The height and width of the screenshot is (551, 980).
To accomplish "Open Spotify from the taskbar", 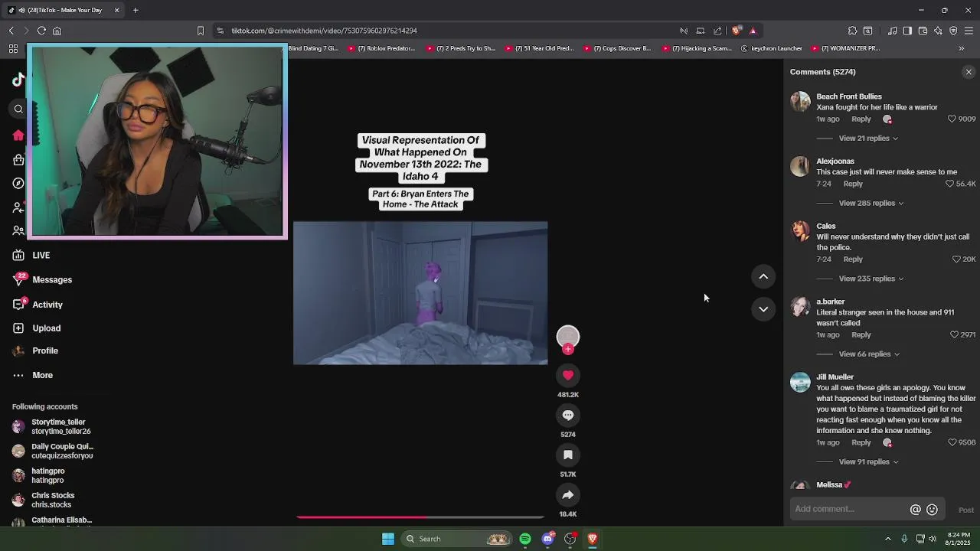I will click(x=525, y=539).
